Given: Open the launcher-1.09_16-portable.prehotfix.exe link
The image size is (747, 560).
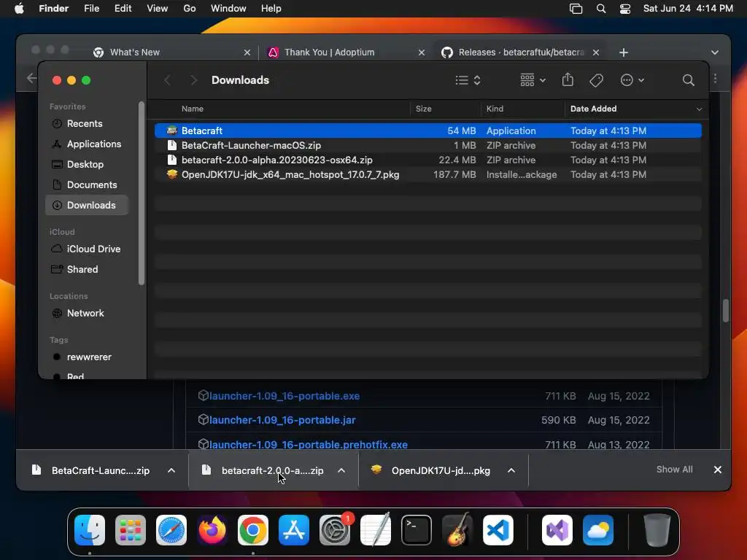Looking at the screenshot, I should [x=309, y=444].
